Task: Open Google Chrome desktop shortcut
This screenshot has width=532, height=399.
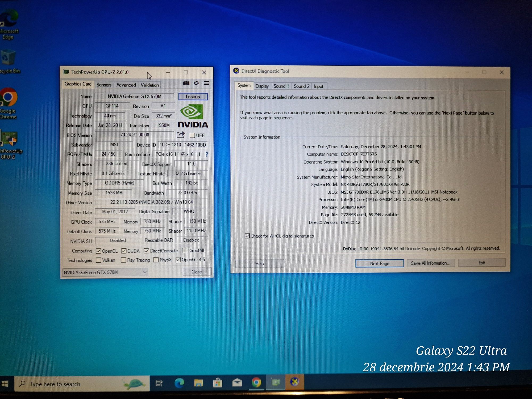Action: (x=9, y=104)
